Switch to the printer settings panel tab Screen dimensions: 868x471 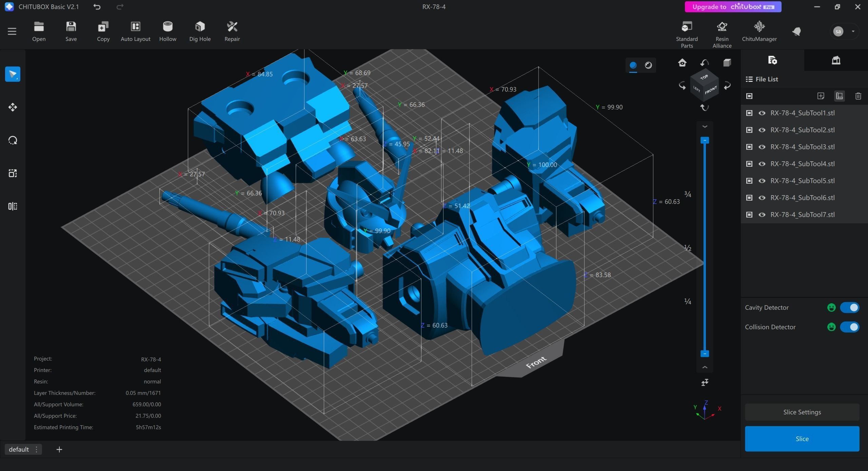coord(836,61)
